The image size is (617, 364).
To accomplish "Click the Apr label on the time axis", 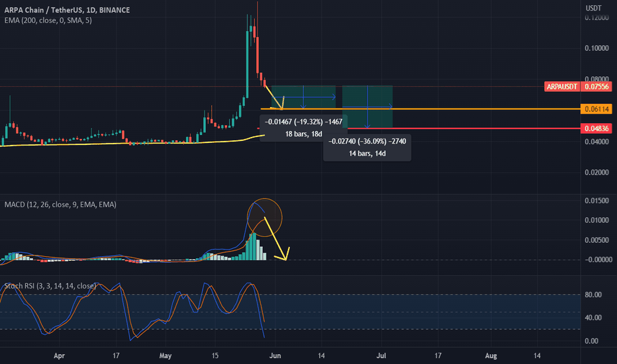I will [x=59, y=356].
